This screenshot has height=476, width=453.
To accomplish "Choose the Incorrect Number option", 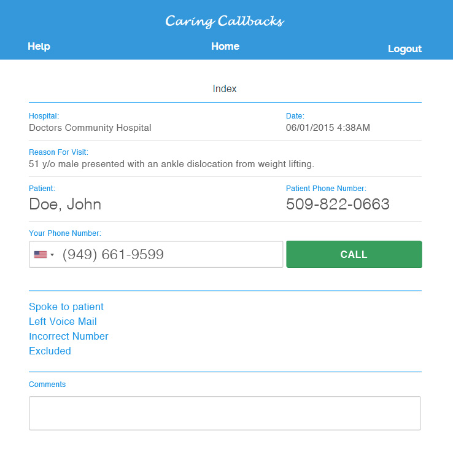I will 69,337.
